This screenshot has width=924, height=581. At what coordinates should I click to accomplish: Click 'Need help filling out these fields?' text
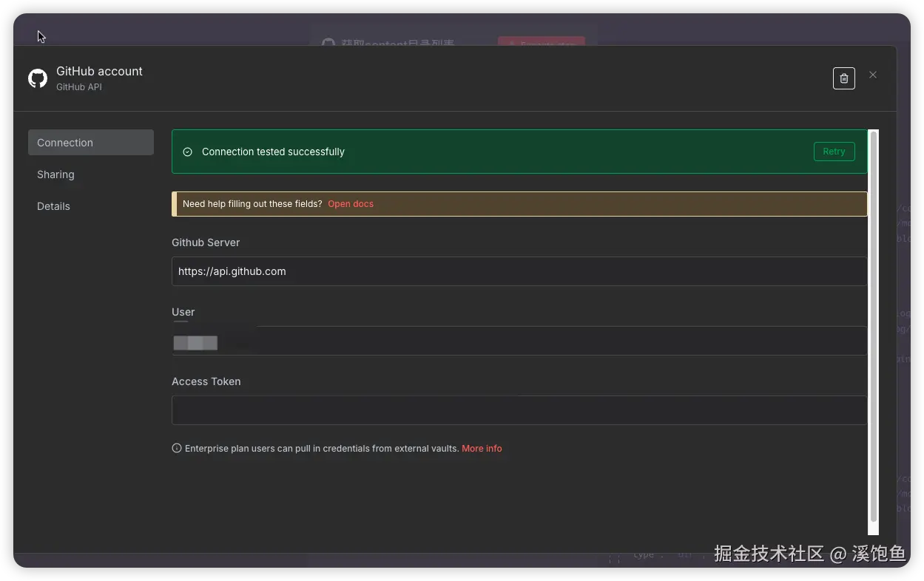pyautogui.click(x=252, y=204)
